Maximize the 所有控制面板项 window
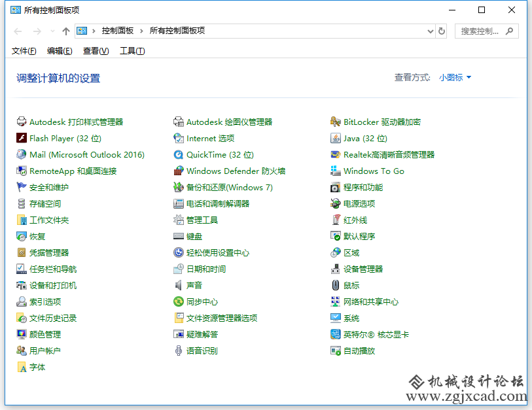Screen dimensions: 532x410 coord(482,10)
